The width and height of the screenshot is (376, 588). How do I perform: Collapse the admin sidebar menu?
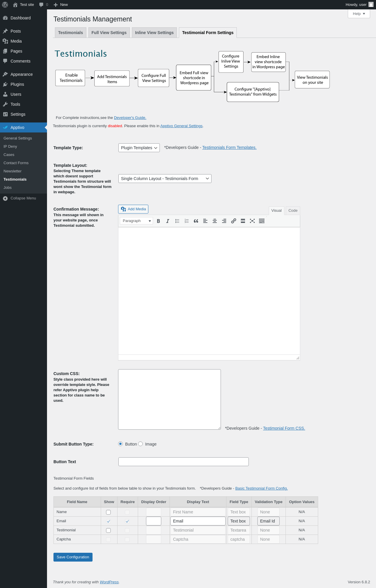(23, 198)
